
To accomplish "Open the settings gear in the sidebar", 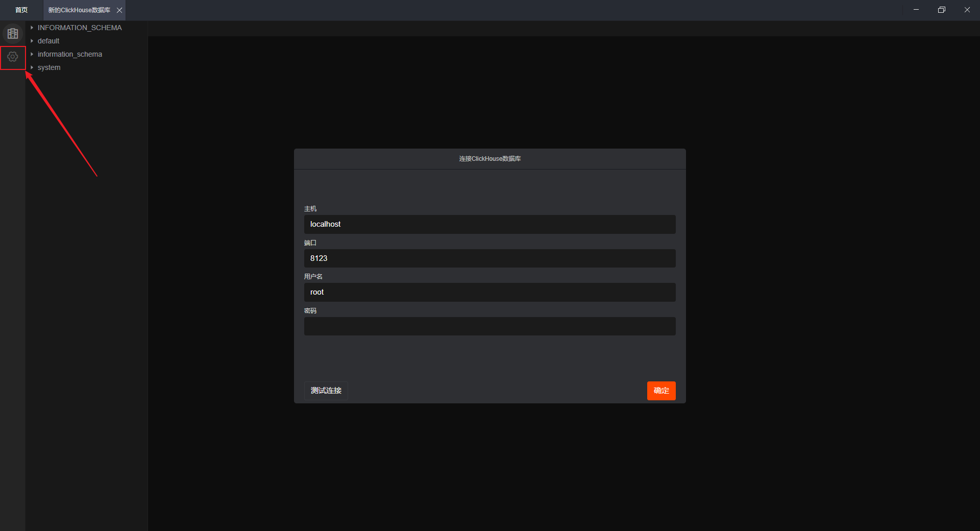I will pos(13,57).
